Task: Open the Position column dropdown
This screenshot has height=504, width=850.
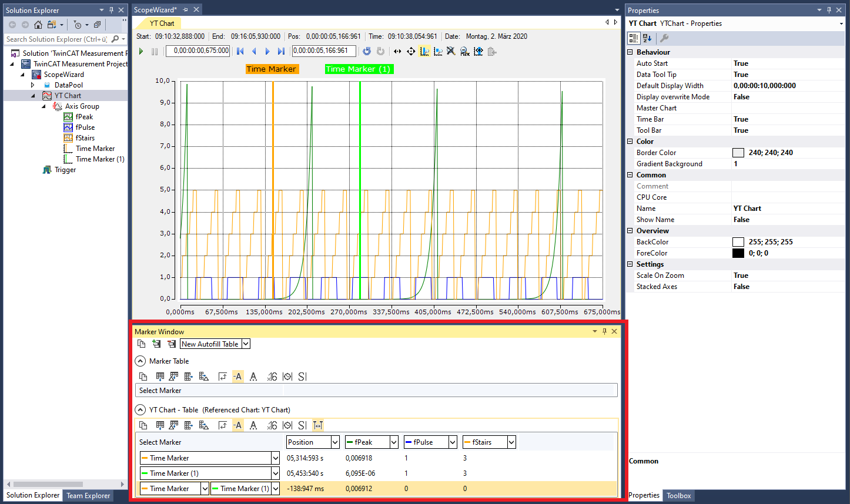Action: pos(335,442)
